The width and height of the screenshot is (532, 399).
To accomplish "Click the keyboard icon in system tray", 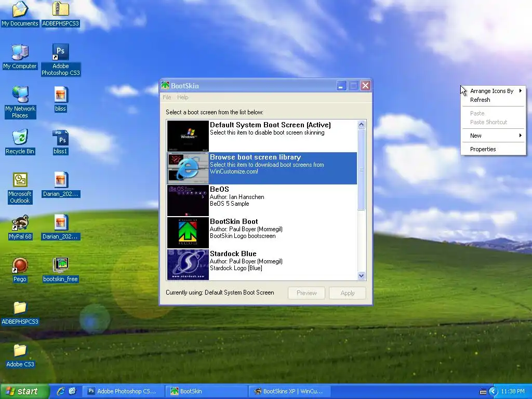I will tap(483, 392).
